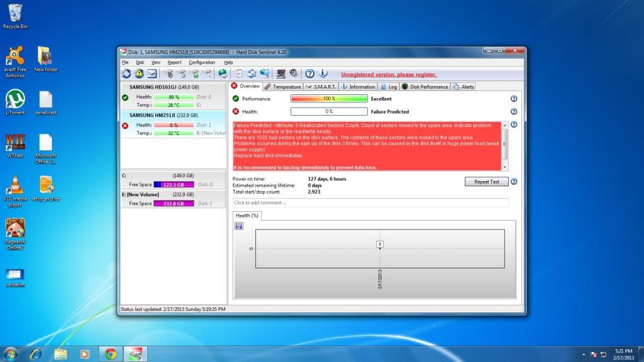Open Google Chrome from the taskbar
Viewport: 644px width, 362px height.
[110, 353]
